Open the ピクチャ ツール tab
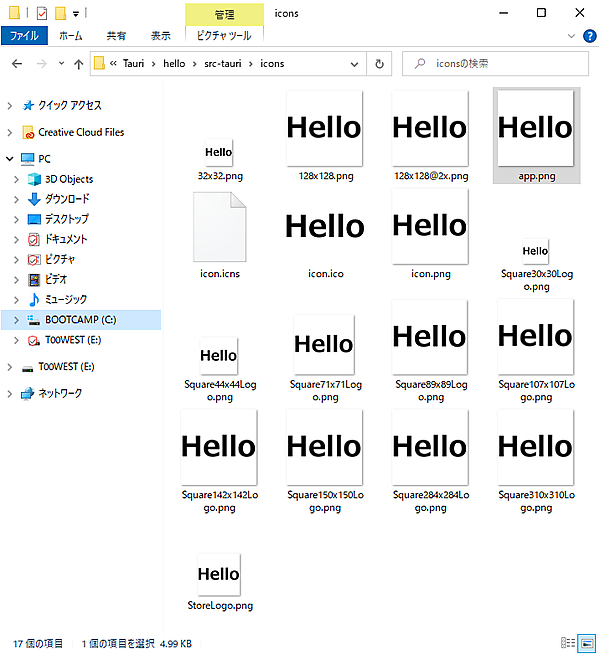This screenshot has width=600, height=654. click(x=225, y=36)
